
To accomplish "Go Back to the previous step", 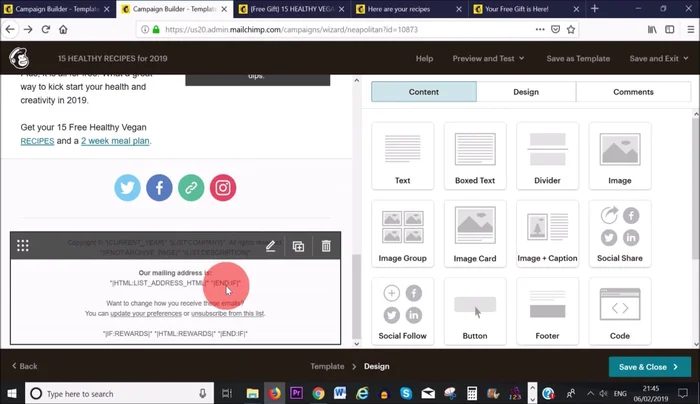I will coord(24,367).
